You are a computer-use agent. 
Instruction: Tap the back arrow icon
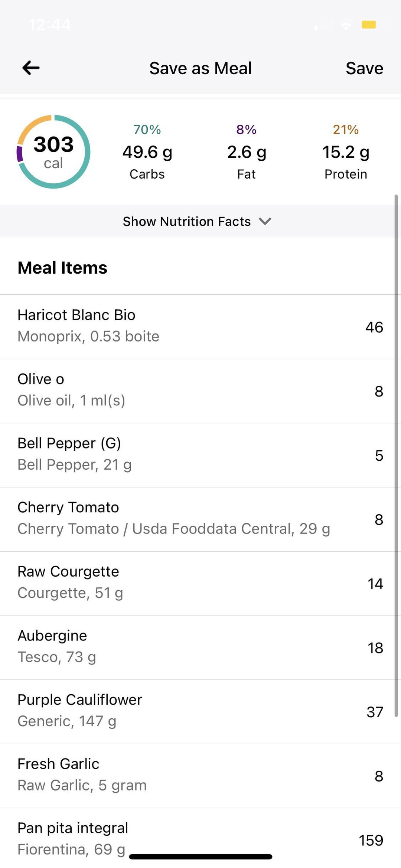pyautogui.click(x=31, y=68)
